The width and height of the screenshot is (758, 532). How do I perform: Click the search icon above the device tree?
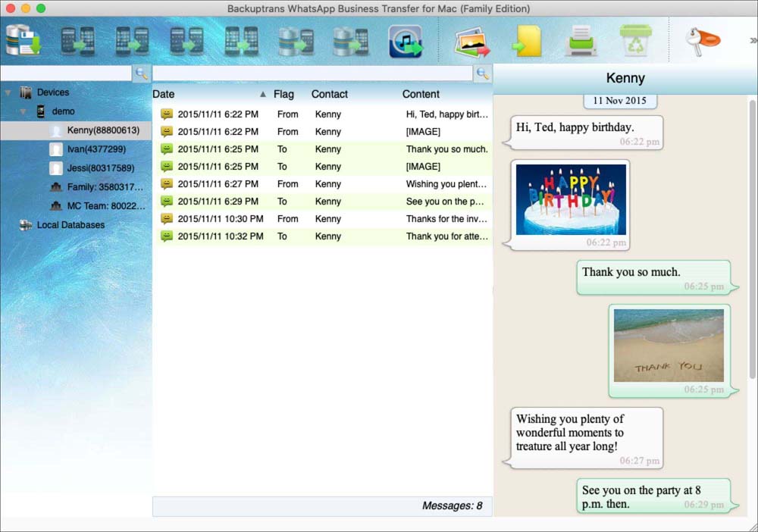[141, 74]
